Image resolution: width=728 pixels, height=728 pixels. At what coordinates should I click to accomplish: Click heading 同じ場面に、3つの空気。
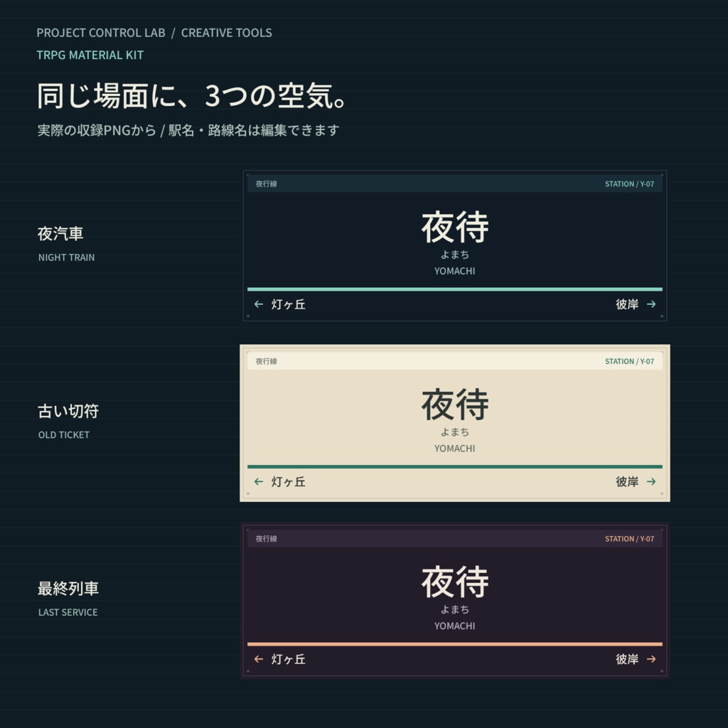pyautogui.click(x=191, y=96)
